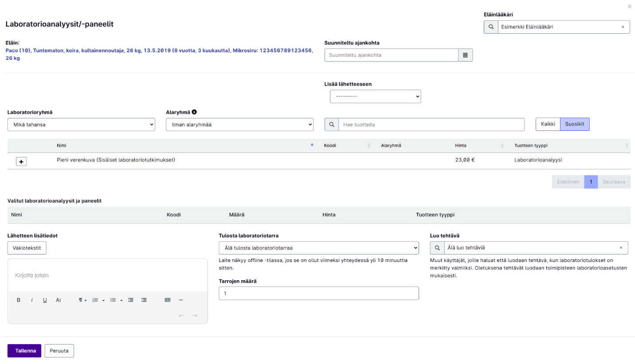Screen dimensions: 635x364
Task: Click the search icon beside Eläinlääkäri field
Action: [491, 27]
